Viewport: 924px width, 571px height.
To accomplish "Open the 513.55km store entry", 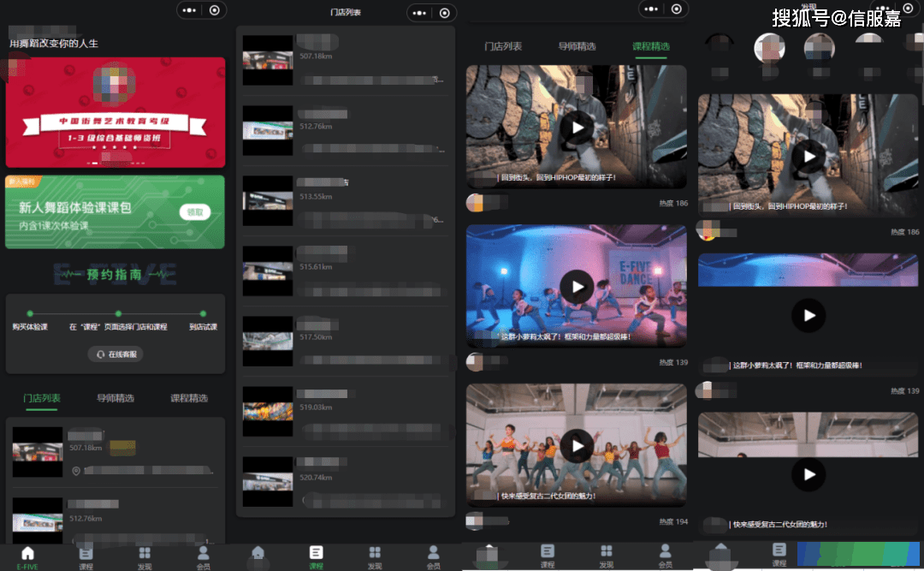I will pyautogui.click(x=346, y=200).
